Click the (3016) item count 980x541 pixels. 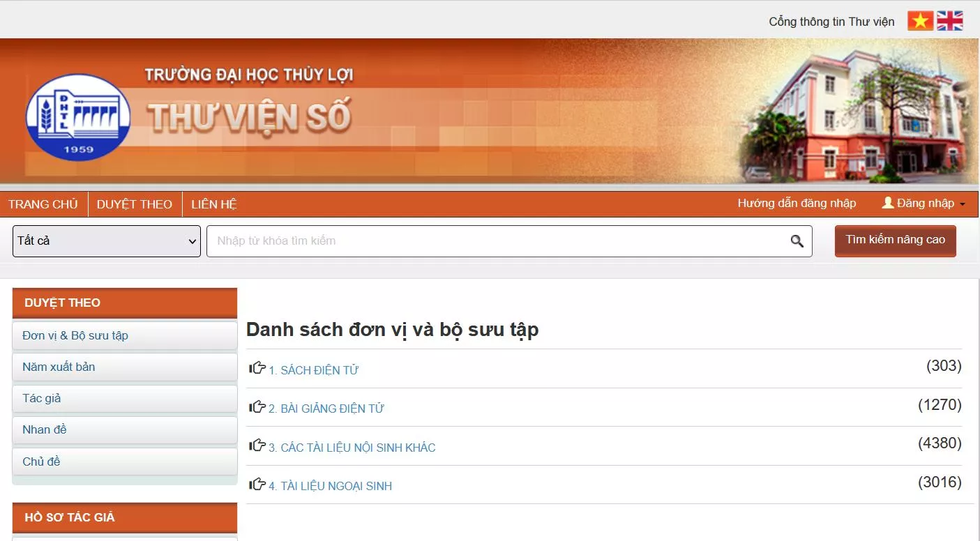point(940,482)
